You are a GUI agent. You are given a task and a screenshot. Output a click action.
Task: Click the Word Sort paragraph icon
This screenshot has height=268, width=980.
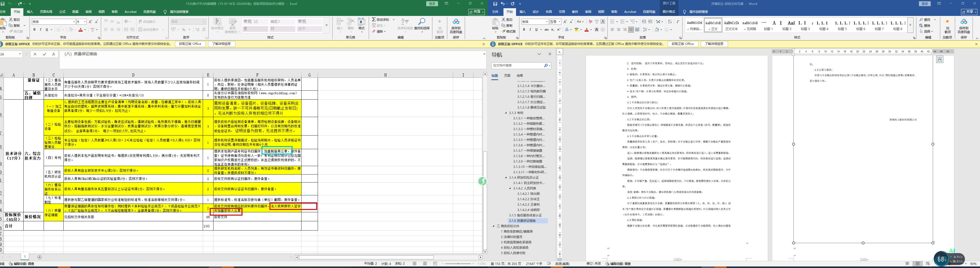(x=669, y=22)
